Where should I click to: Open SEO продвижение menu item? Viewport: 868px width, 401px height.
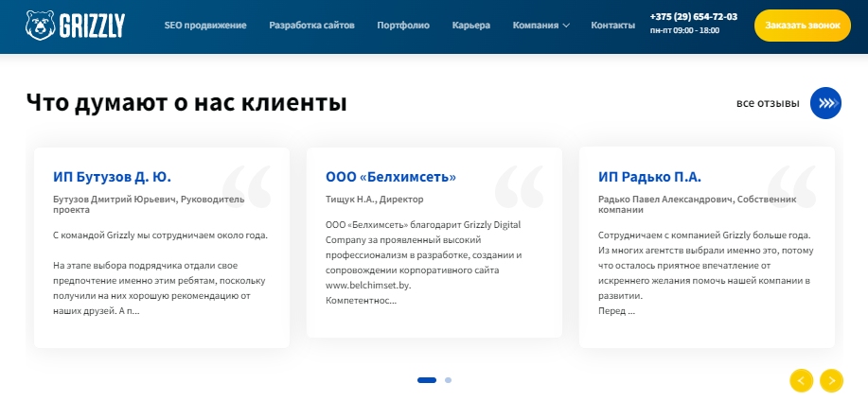205,26
